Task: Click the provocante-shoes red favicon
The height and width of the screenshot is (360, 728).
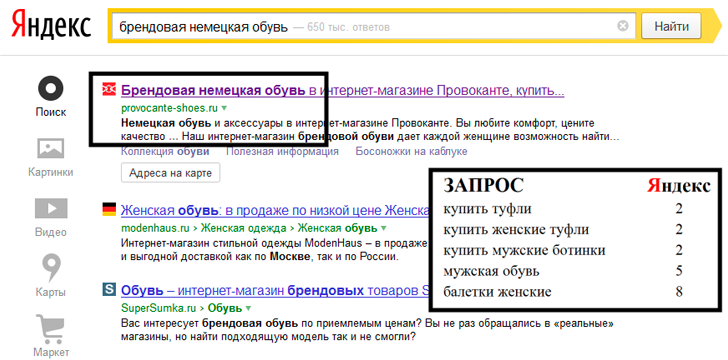Action: pos(109,90)
